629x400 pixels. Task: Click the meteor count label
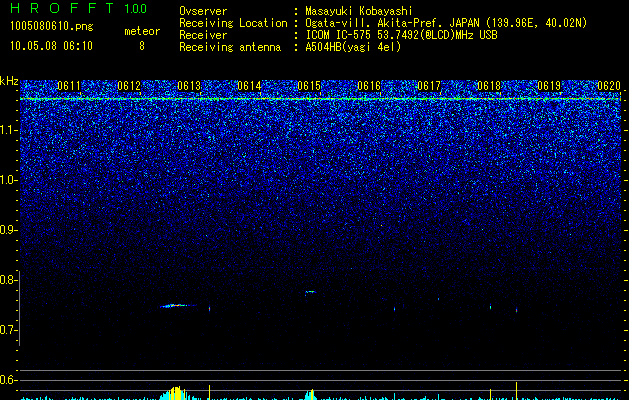click(142, 31)
